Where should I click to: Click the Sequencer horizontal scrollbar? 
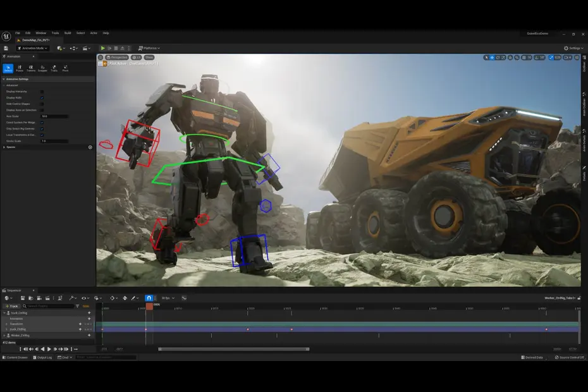(x=234, y=349)
